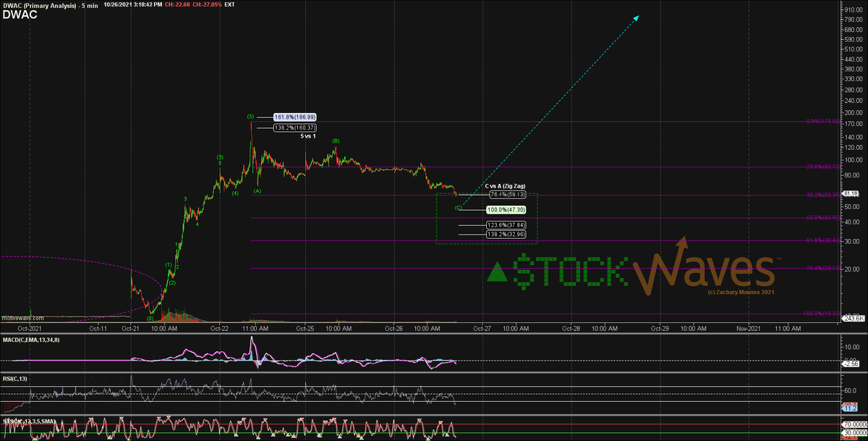Click the motivewave.com link text
Screen dimensions: 868x441
point(22,319)
